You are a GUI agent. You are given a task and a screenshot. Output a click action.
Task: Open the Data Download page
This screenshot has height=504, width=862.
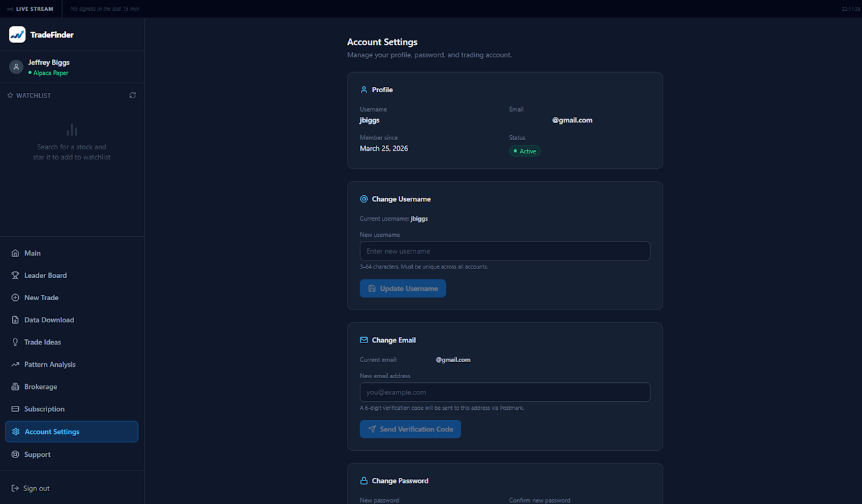click(x=72, y=320)
